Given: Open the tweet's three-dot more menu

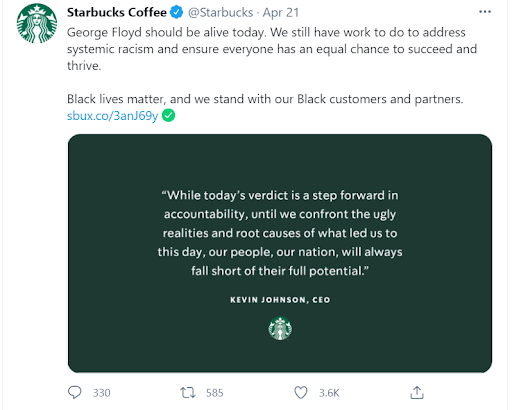Looking at the screenshot, I should (485, 12).
